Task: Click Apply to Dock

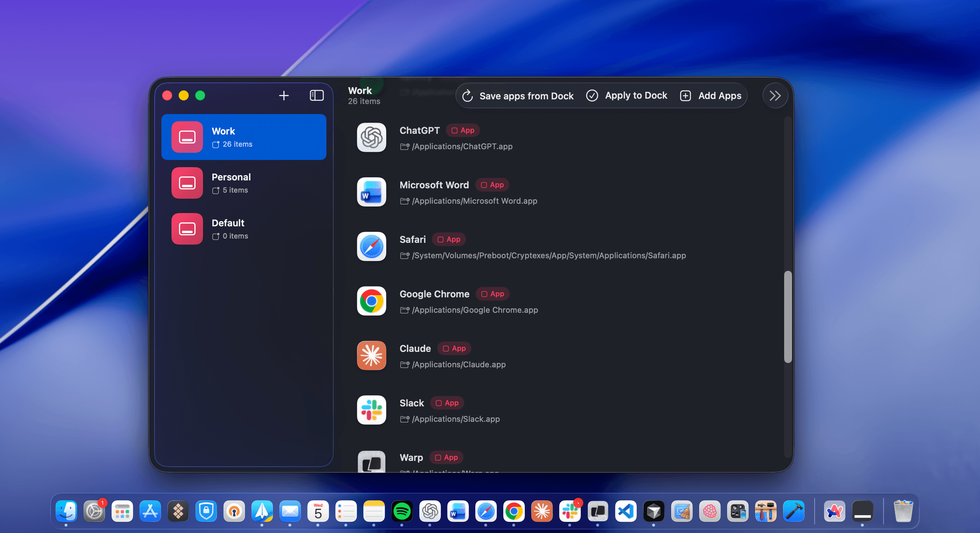Action: click(626, 95)
